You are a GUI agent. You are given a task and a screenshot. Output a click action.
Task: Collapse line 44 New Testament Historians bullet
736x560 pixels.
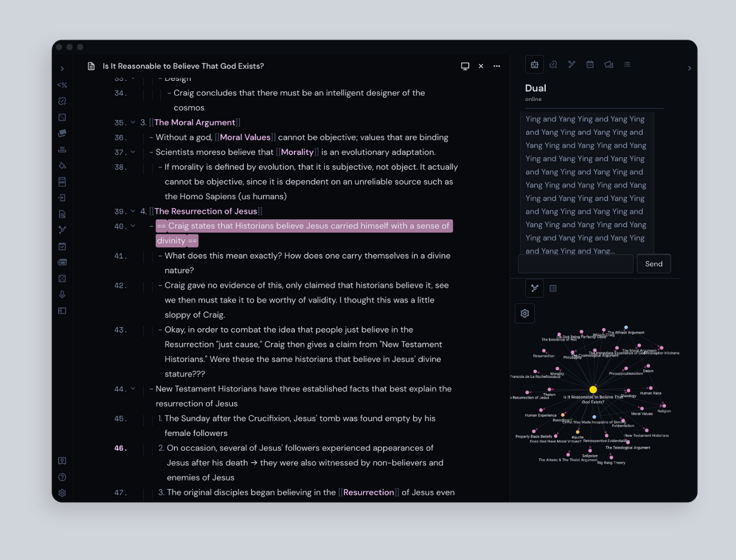pos(133,389)
